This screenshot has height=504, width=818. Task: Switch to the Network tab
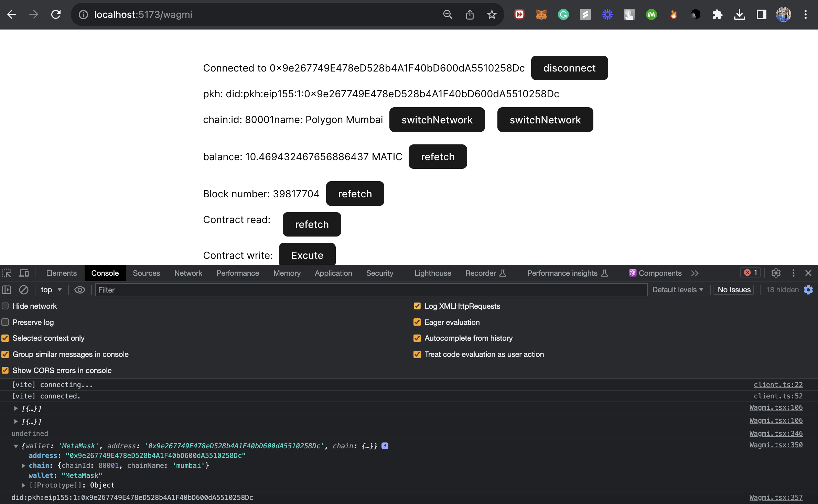click(188, 273)
